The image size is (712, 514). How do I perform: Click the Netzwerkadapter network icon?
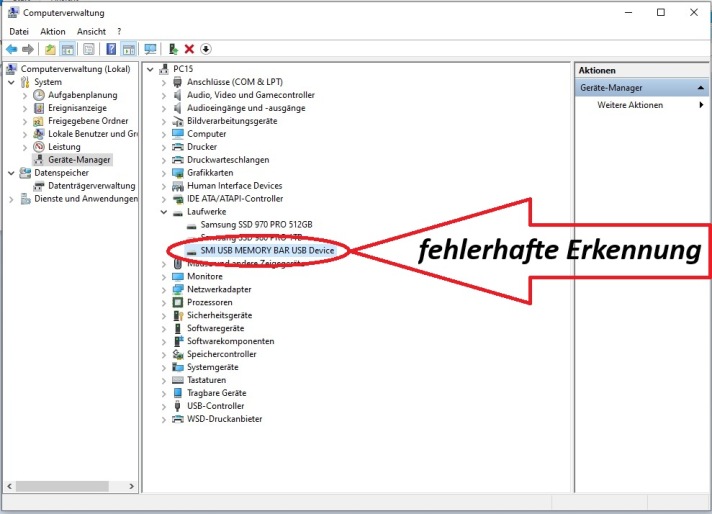[x=178, y=289]
